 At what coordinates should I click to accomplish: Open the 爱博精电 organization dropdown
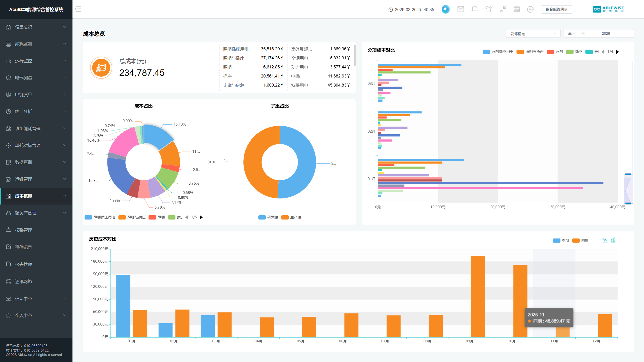tap(533, 33)
